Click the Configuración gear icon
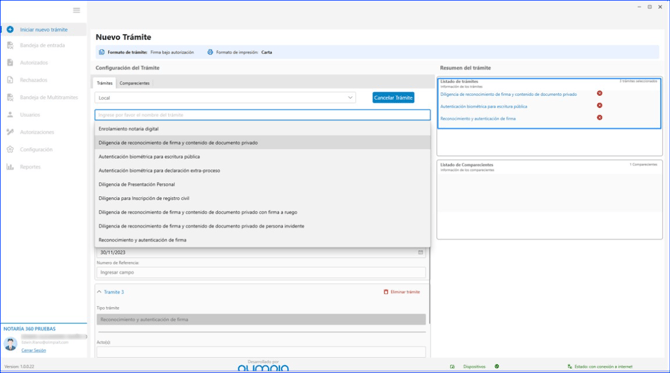 click(x=10, y=150)
